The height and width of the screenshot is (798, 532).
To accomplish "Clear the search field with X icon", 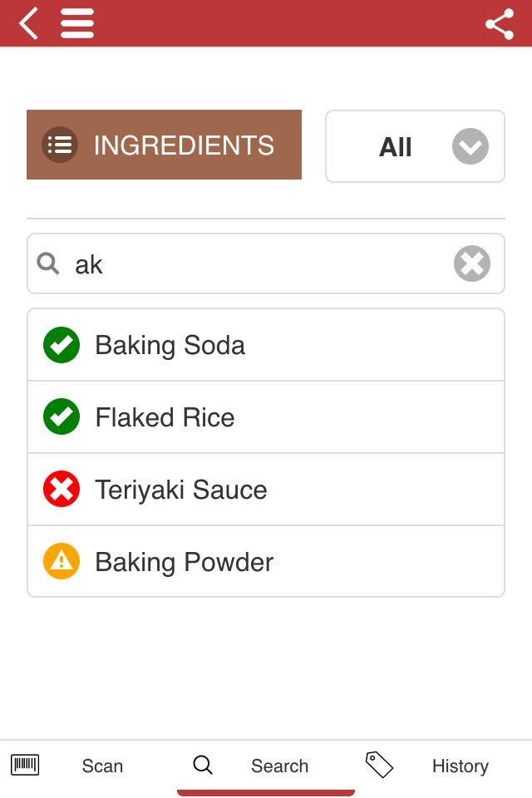I will click(x=472, y=264).
